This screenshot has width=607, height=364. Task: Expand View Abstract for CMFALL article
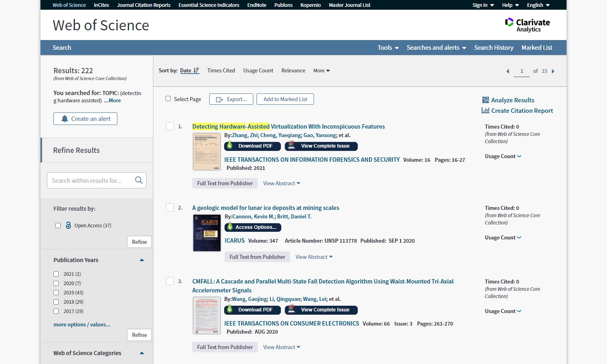pyautogui.click(x=282, y=347)
